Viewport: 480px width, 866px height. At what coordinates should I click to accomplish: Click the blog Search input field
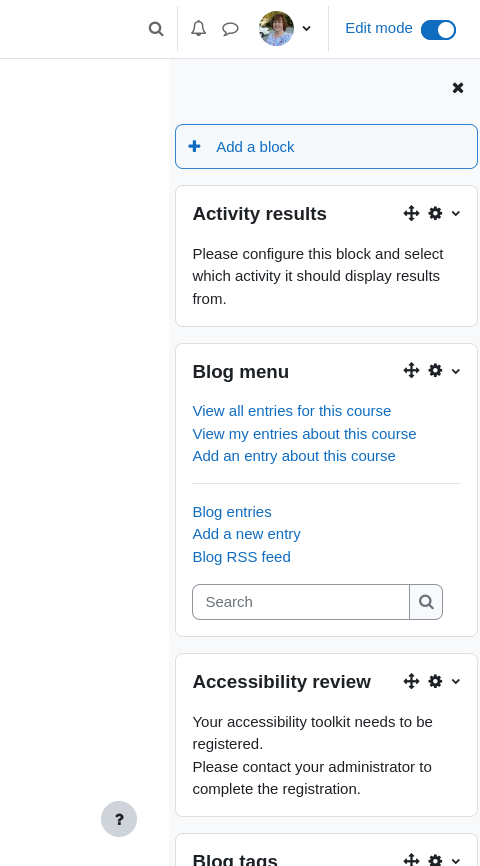pos(301,602)
